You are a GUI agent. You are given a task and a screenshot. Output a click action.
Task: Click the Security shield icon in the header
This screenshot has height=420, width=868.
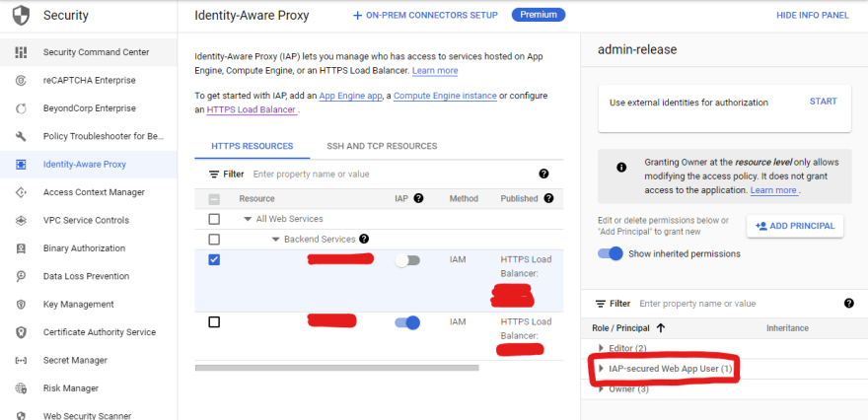point(21,16)
